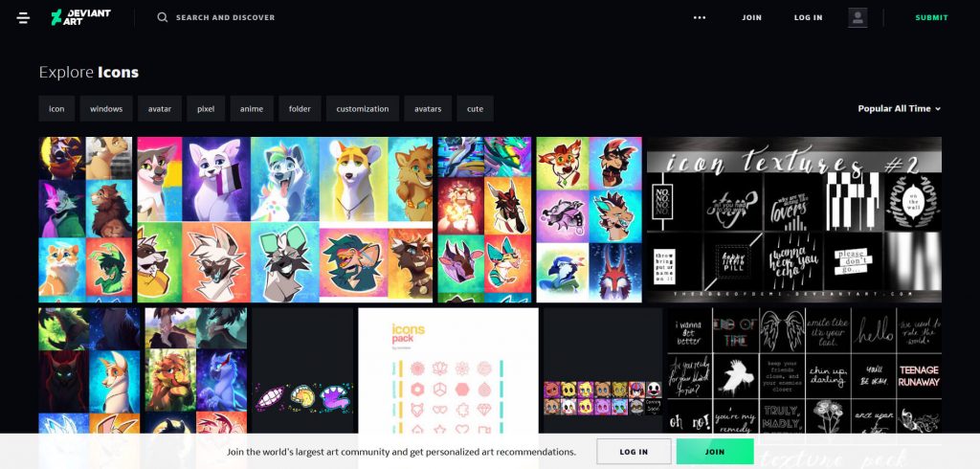The height and width of the screenshot is (469, 980).
Task: Choose the 'customization' tag chip
Action: tap(363, 109)
